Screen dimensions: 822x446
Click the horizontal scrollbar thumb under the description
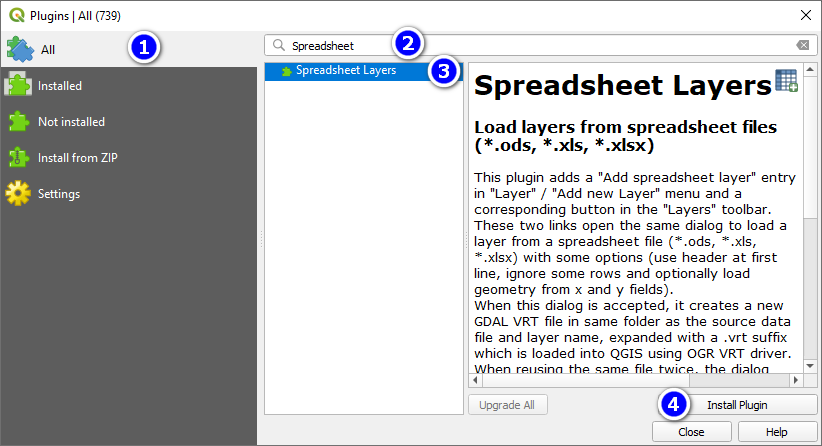(586, 380)
